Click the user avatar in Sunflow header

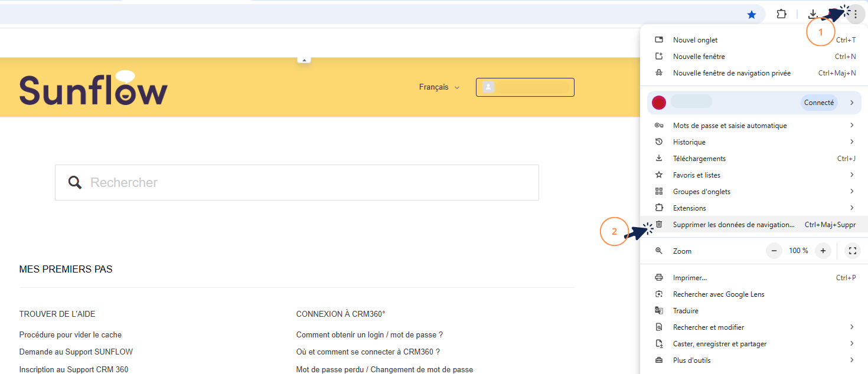point(488,87)
